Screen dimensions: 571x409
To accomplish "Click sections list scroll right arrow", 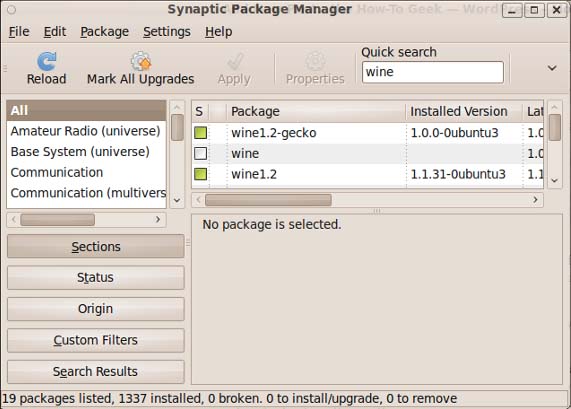I will (158, 219).
